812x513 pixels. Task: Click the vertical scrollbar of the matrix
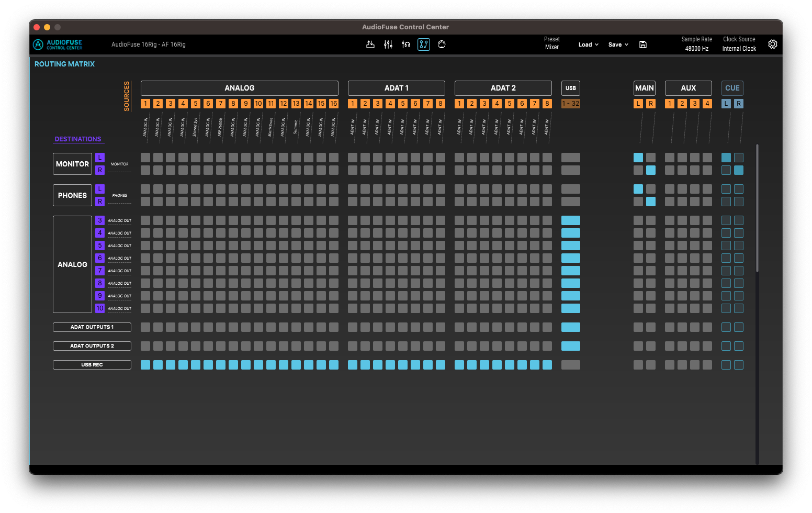[757, 208]
